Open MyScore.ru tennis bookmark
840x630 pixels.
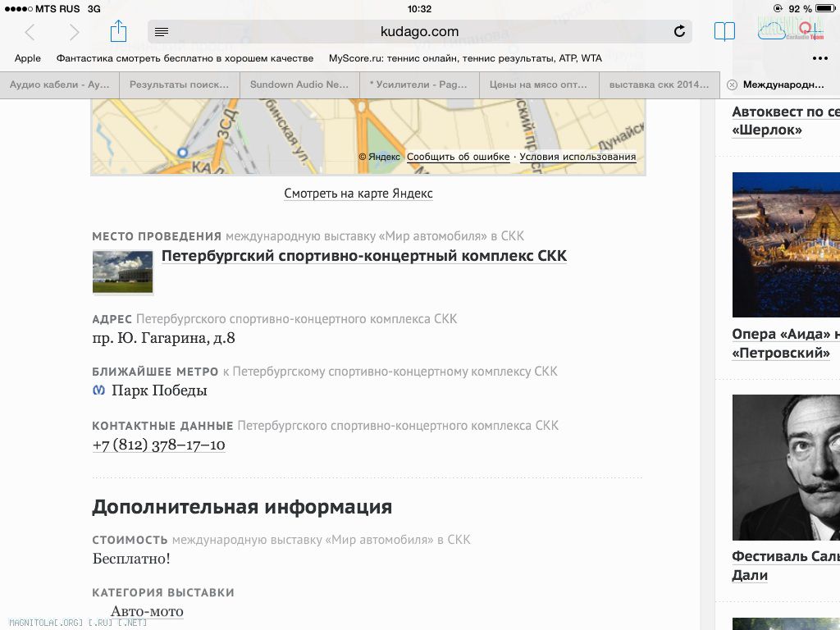coord(465,58)
